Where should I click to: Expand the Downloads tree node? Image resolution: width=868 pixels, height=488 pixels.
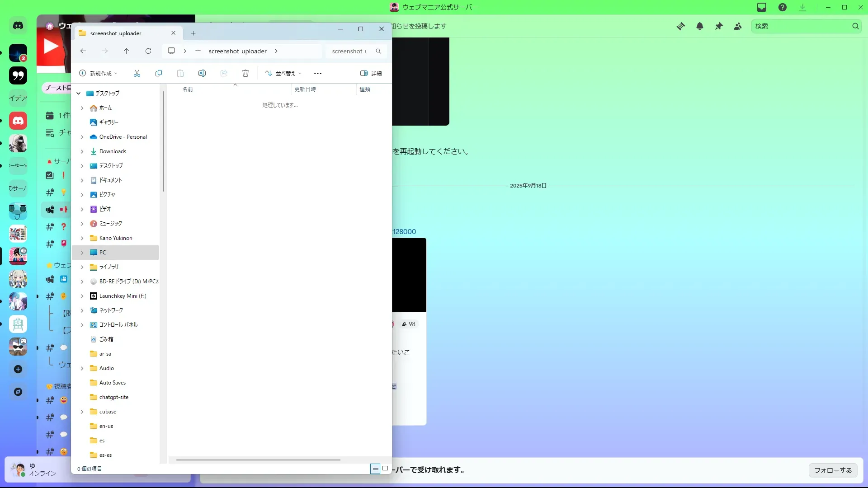[x=82, y=151]
